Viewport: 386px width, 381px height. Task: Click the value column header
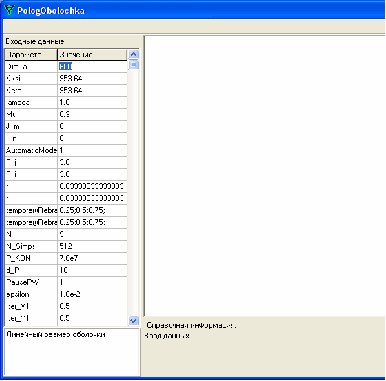[x=92, y=54]
